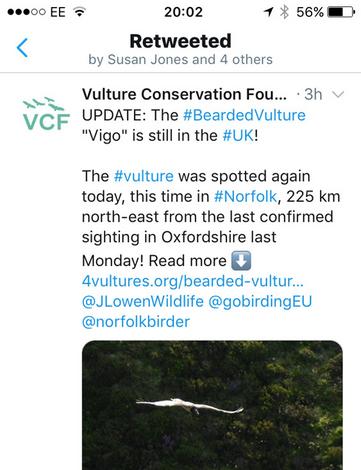Follow the 4vultures.org article link

pos(193,281)
